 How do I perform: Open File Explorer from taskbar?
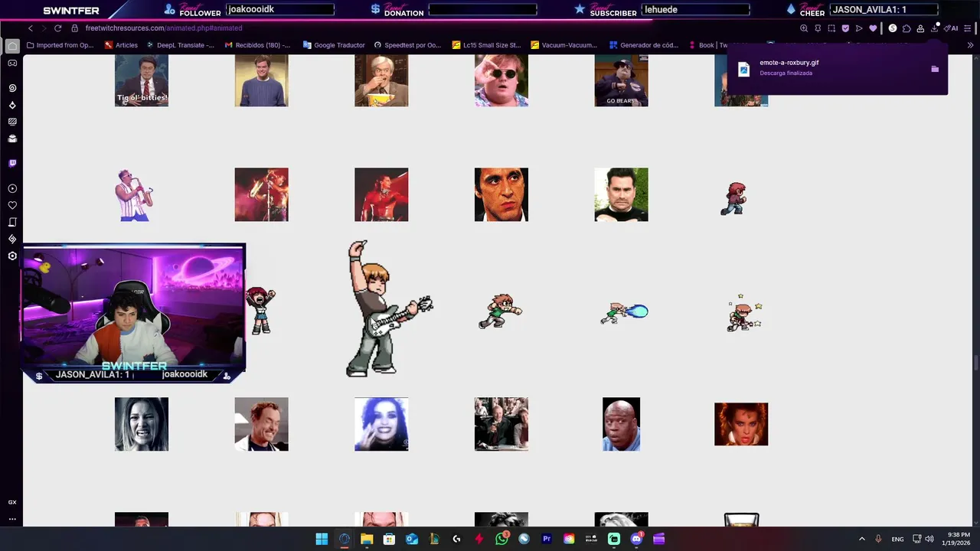367,539
